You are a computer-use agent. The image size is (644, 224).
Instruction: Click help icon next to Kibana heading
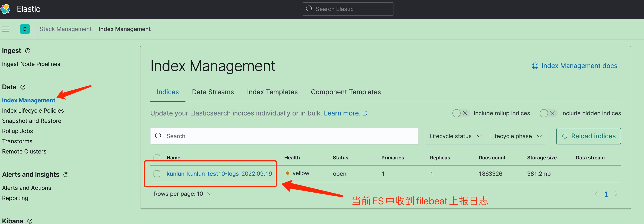[x=30, y=221]
